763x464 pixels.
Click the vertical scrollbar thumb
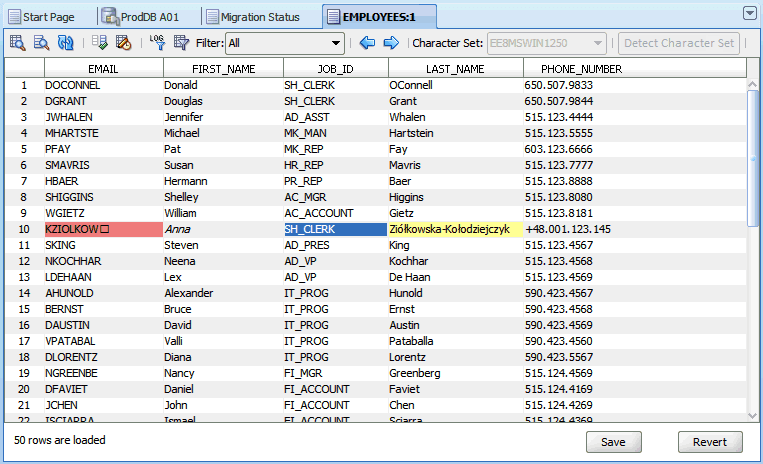[x=753, y=158]
